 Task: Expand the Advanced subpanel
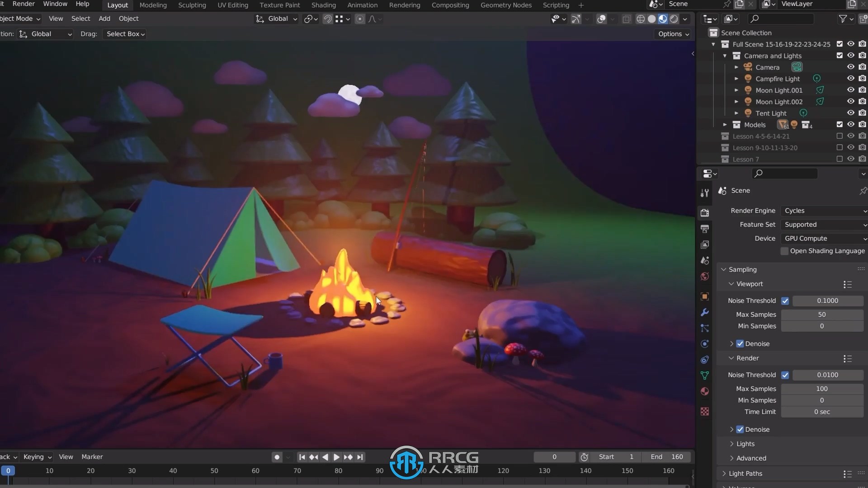(x=731, y=458)
